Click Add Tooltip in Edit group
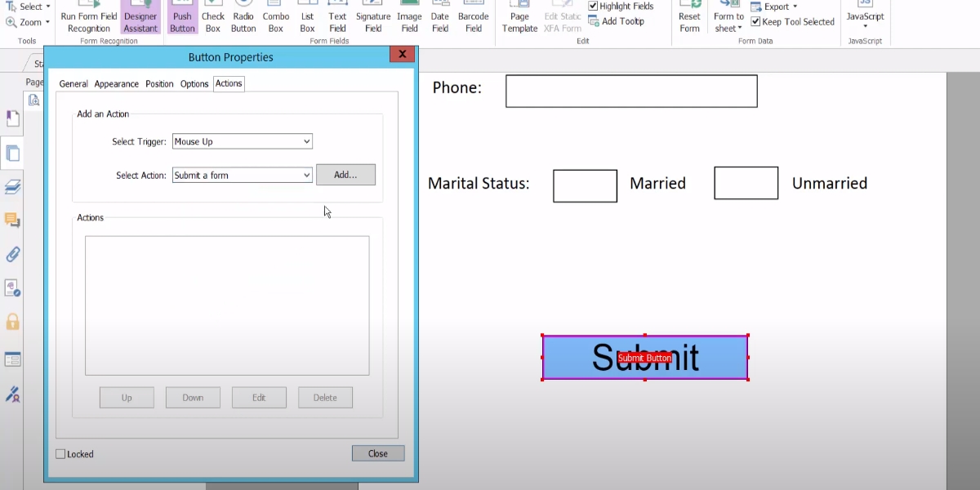 pos(617,21)
